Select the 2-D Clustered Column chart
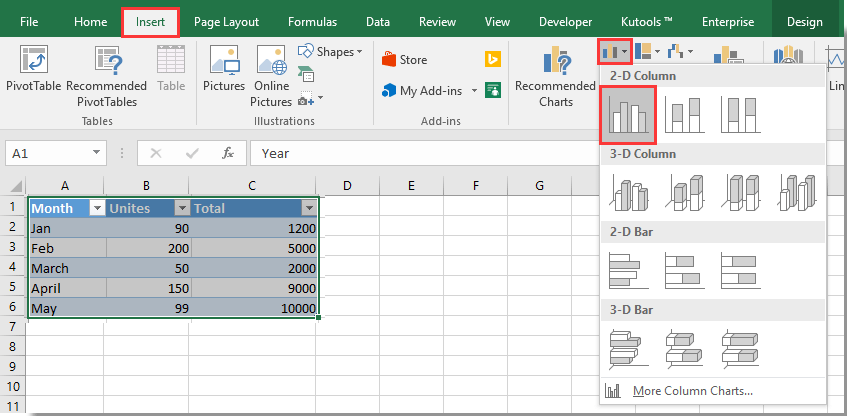This screenshot has width=847, height=416. click(628, 115)
